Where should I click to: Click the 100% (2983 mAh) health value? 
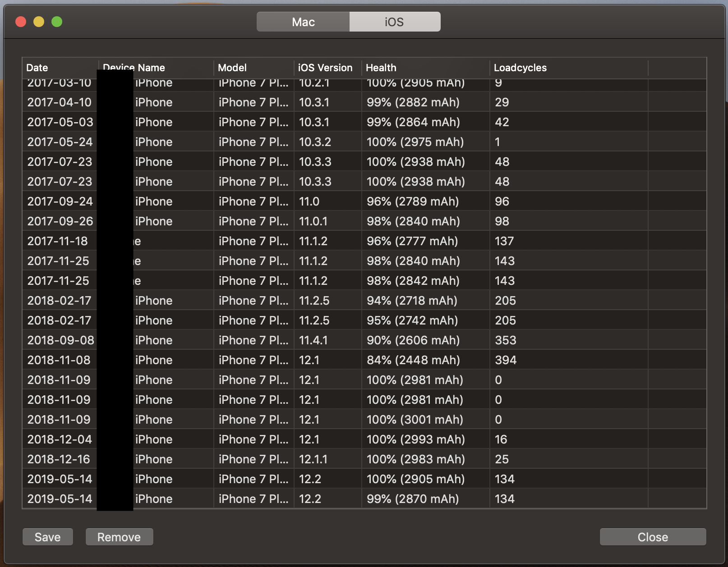416,459
